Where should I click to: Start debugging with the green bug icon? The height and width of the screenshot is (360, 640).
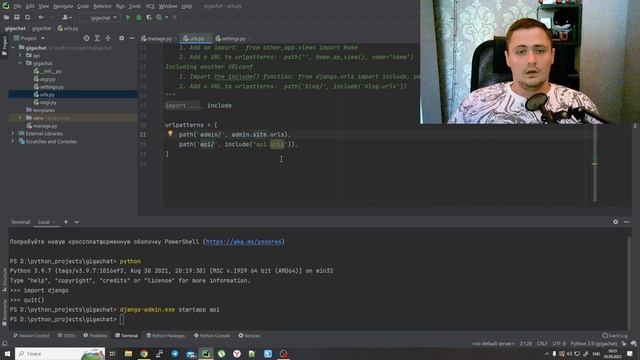click(139, 18)
